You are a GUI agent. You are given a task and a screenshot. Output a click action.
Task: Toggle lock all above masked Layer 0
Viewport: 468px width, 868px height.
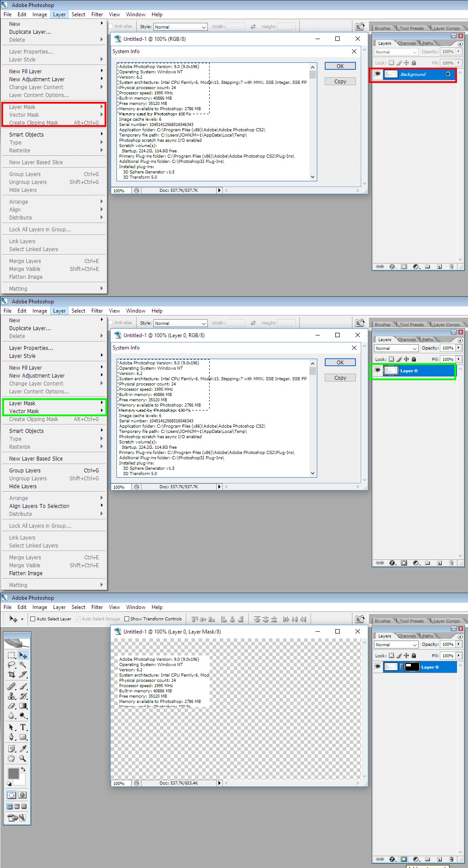(x=414, y=656)
